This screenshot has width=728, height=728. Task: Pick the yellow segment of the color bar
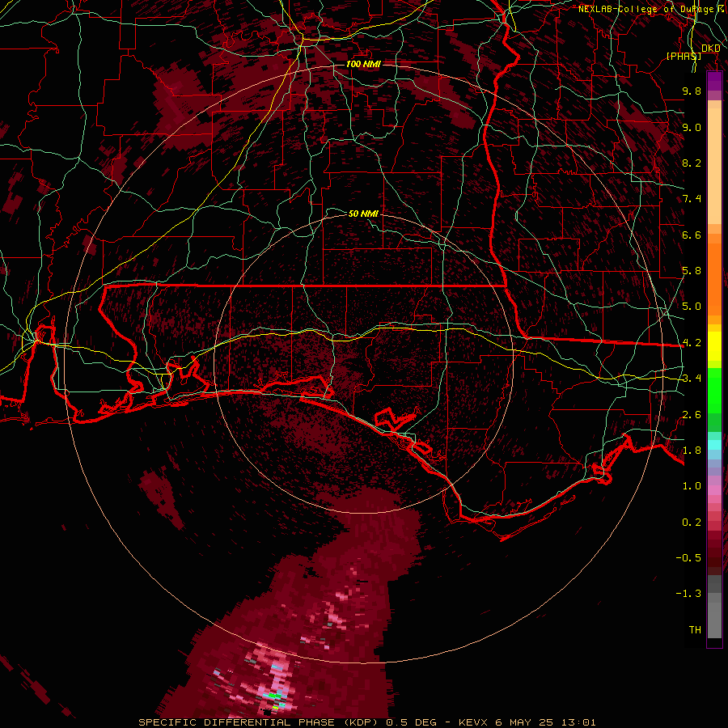[x=714, y=346]
